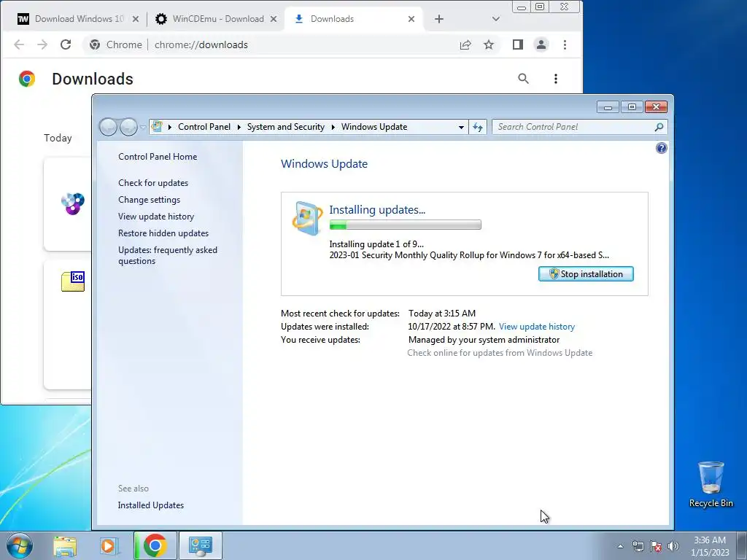Launch Windows Media Player from the taskbar
Screen dimensions: 747x560
tap(109, 545)
